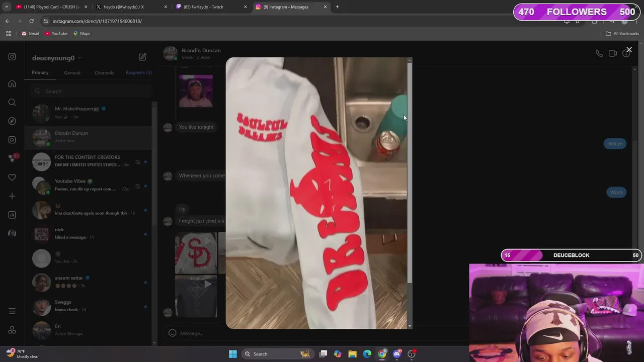644x362 pixels.
Task: Switch to the Primary inbox tab
Action: pos(40,72)
